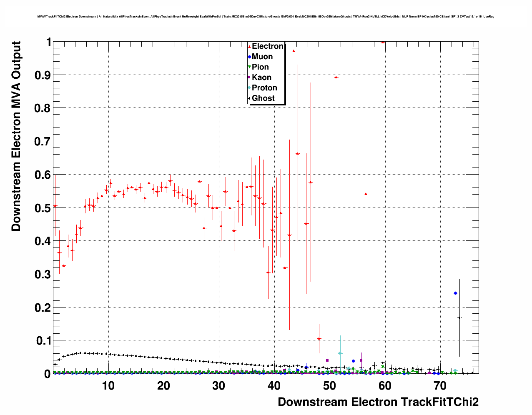Click the Electron point near 0.1

click(319, 339)
